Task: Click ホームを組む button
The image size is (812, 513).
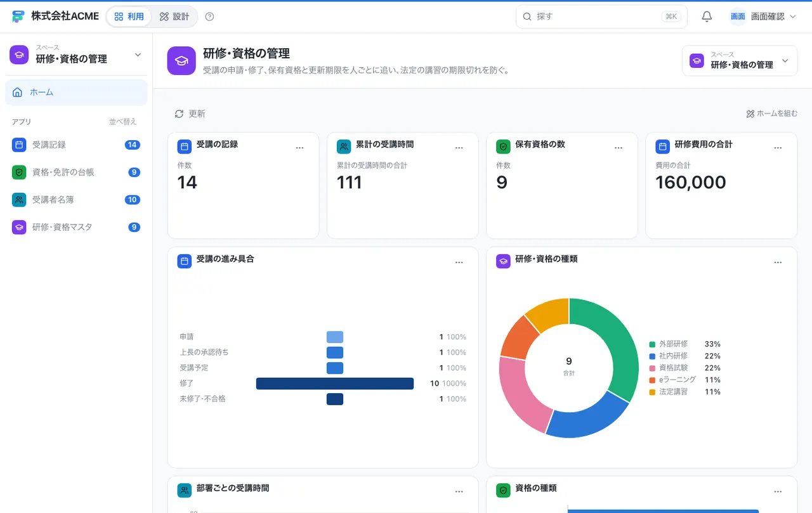Action: (771, 114)
